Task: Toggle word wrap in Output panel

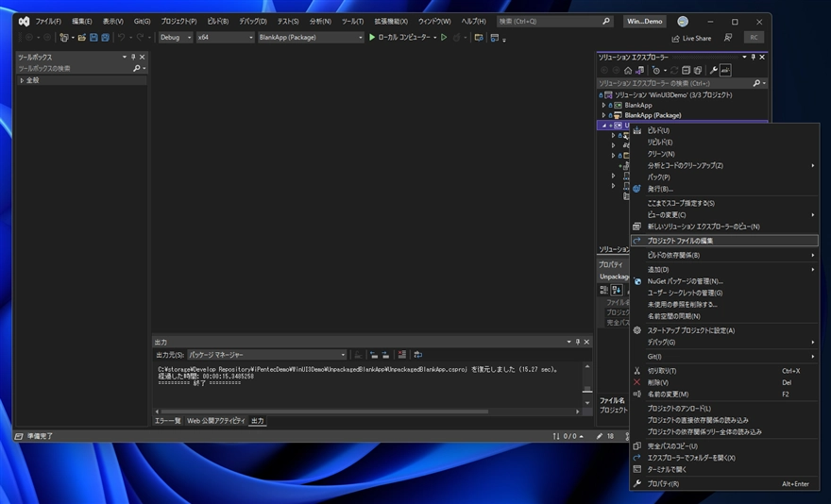Action: 418,355
